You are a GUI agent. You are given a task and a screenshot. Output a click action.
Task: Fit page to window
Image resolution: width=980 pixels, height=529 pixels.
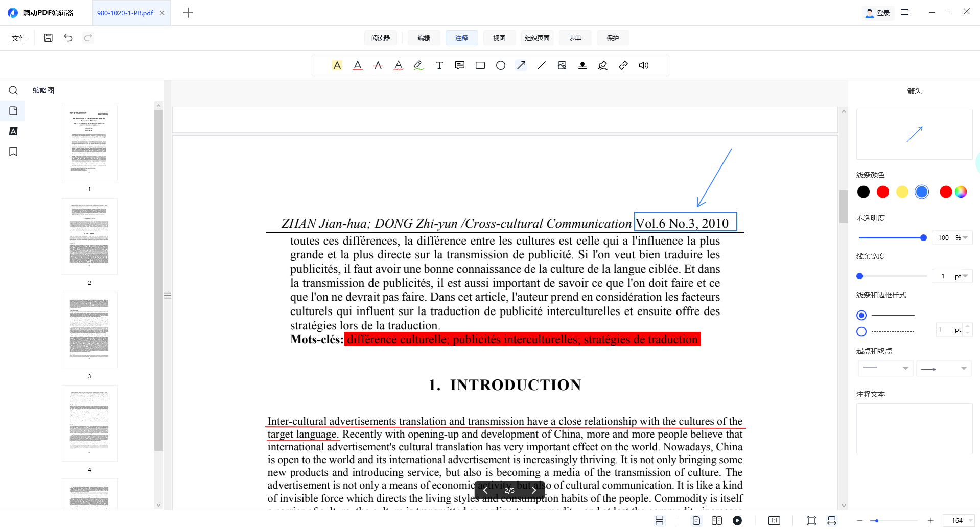(x=811, y=520)
